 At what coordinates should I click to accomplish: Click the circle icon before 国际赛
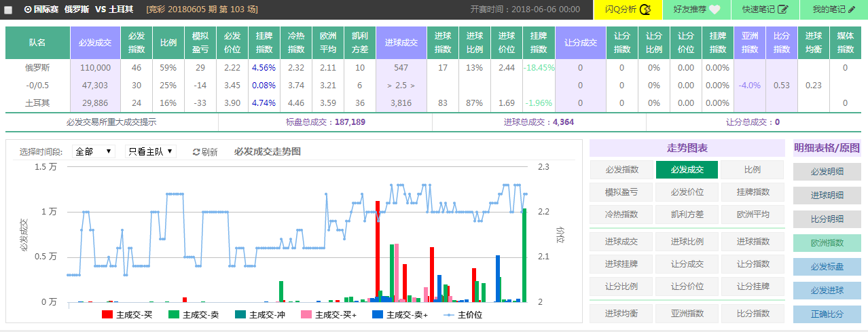27,10
